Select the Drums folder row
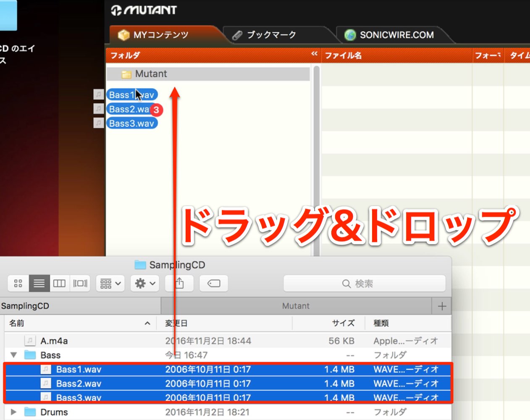This screenshot has width=530, height=420. [x=228, y=412]
